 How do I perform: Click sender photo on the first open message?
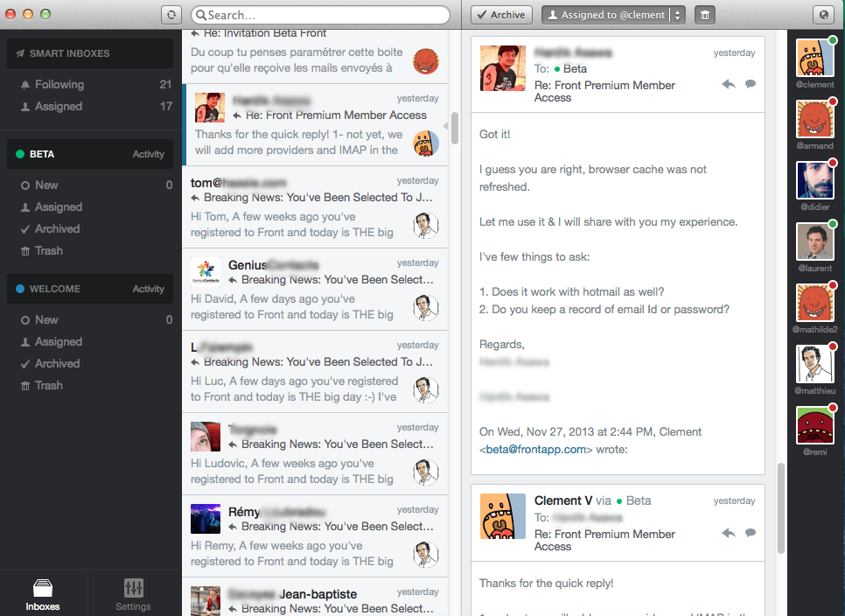pos(502,68)
